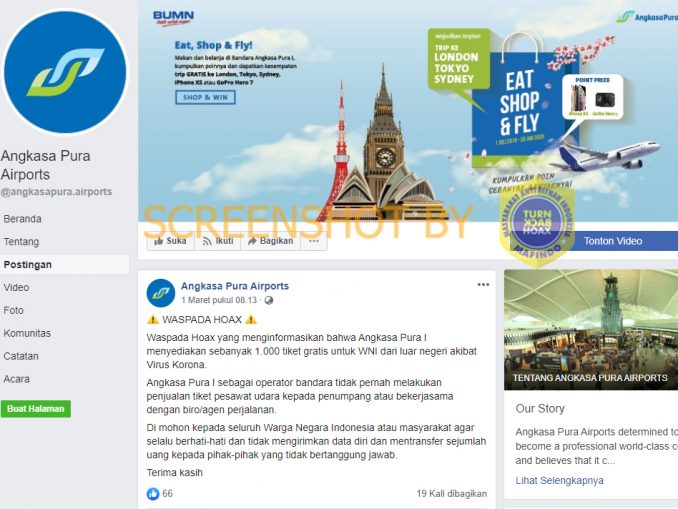Open the Tentang Angkasa Pura Airports thumbnail

[591, 330]
